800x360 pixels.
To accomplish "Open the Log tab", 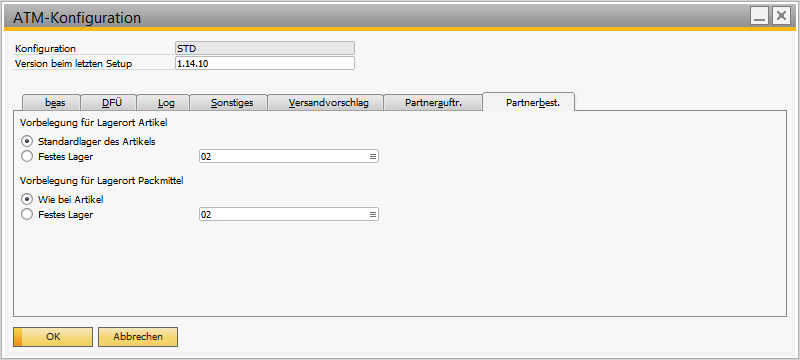I will (x=163, y=102).
